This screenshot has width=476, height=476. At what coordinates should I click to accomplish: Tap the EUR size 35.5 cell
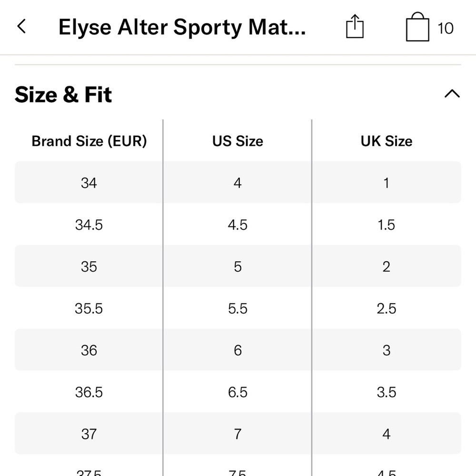pyautogui.click(x=89, y=308)
